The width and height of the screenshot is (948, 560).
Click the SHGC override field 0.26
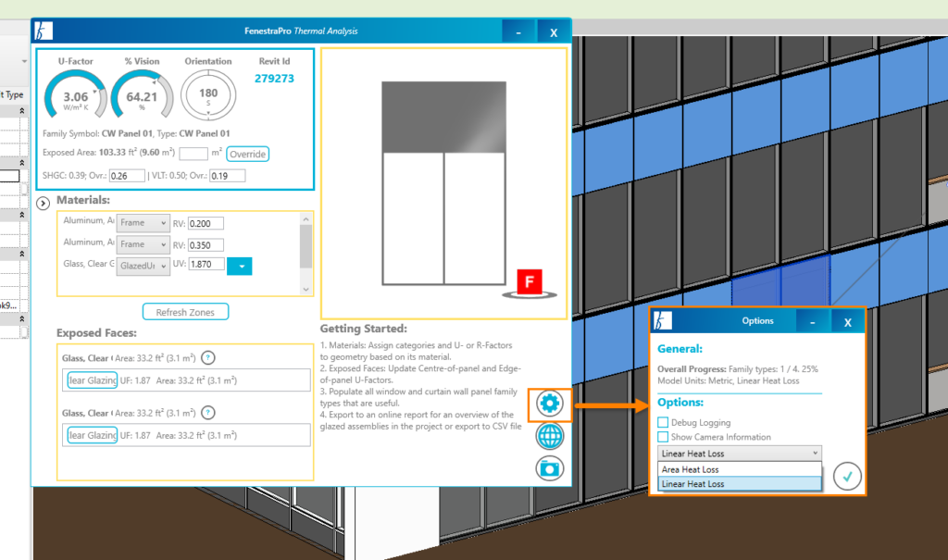pyautogui.click(x=127, y=176)
